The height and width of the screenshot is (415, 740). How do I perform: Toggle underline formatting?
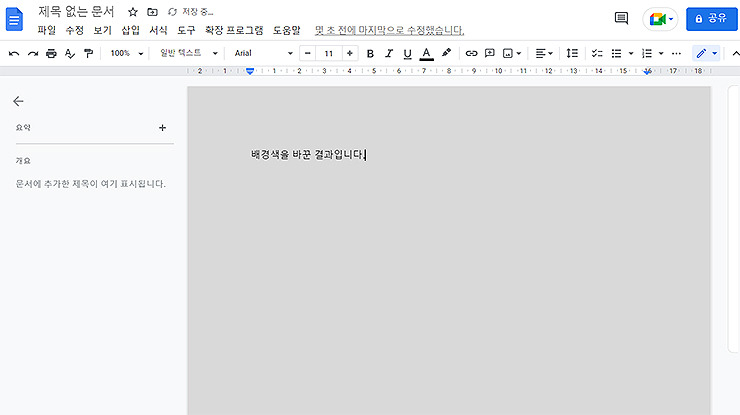(x=407, y=54)
